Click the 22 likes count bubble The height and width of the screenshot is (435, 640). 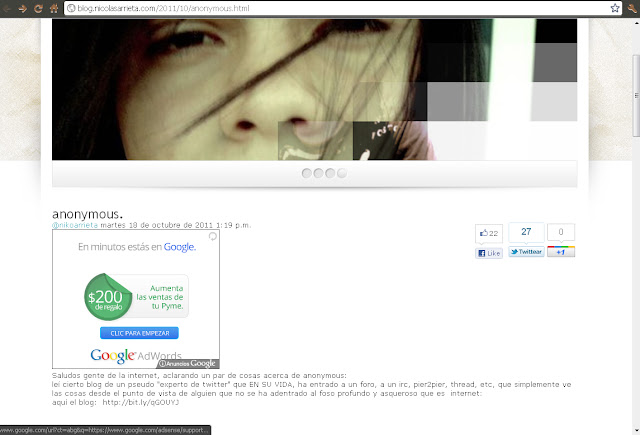[x=489, y=234]
